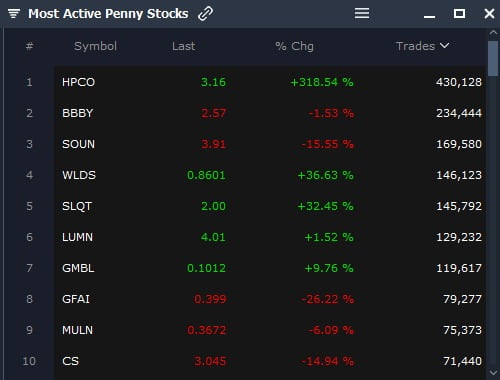500x380 pixels.
Task: Click the 129,232 trades value
Action: click(459, 237)
